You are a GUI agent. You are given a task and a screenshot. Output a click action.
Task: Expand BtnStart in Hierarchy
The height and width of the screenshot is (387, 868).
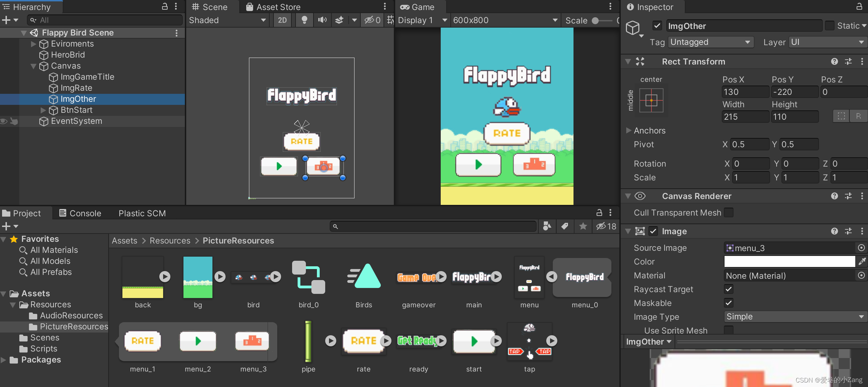coord(43,110)
